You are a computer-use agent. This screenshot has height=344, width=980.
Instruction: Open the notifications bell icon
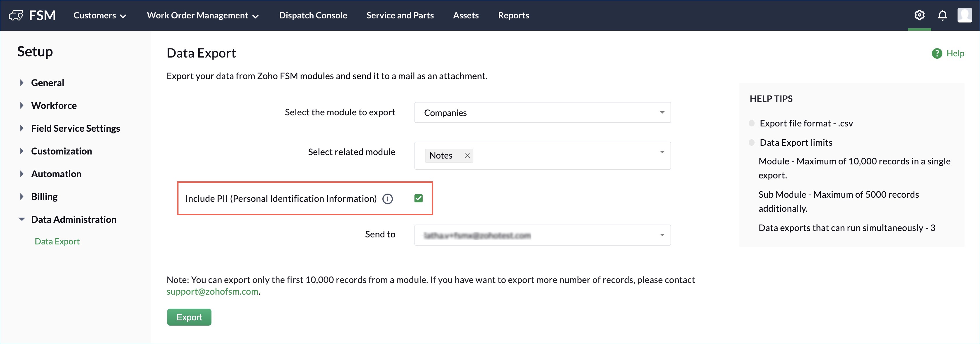tap(942, 15)
